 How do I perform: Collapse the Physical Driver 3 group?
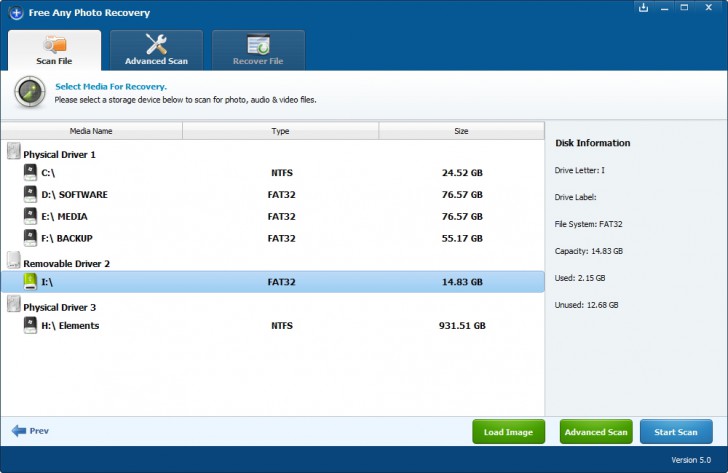14,304
